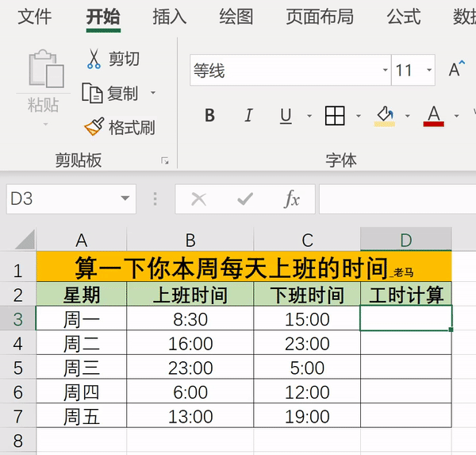Apply red font color
This screenshot has height=455, width=476.
[x=433, y=116]
